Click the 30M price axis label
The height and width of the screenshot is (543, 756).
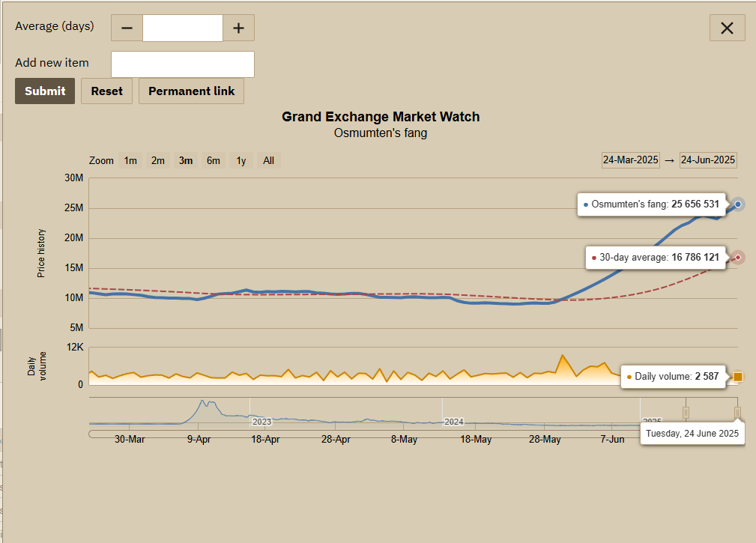(x=73, y=178)
